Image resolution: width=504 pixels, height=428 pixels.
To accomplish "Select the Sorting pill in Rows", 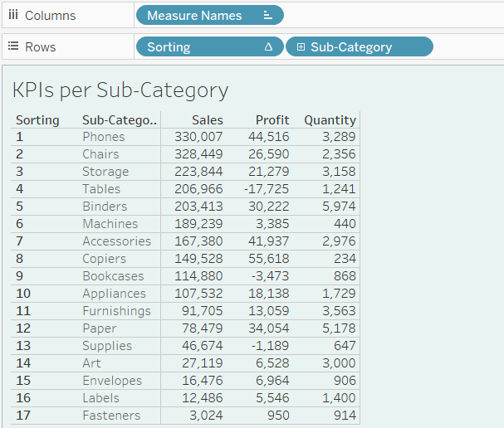I will (x=169, y=47).
